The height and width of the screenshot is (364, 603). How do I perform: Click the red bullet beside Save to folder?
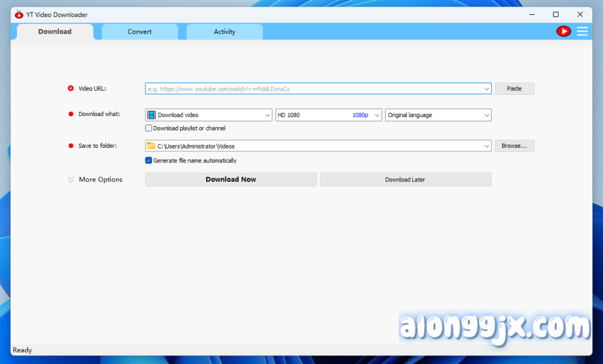[x=71, y=145]
